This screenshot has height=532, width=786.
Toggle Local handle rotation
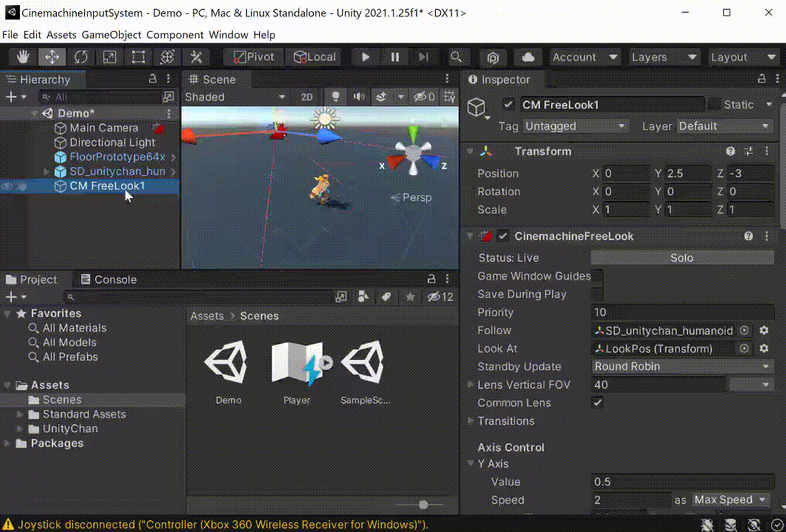coord(314,57)
